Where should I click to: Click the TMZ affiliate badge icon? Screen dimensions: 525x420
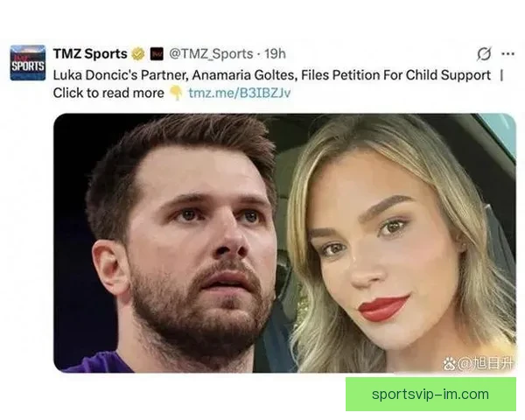(x=157, y=54)
